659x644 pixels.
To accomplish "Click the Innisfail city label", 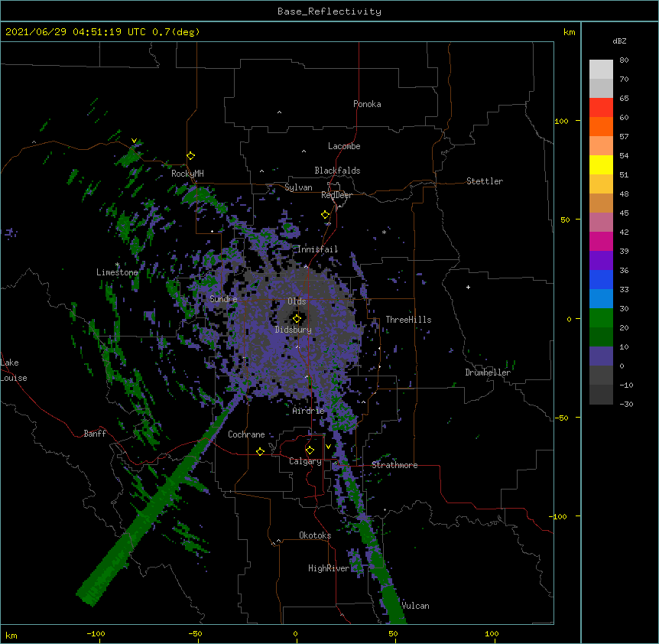I will 317,249.
